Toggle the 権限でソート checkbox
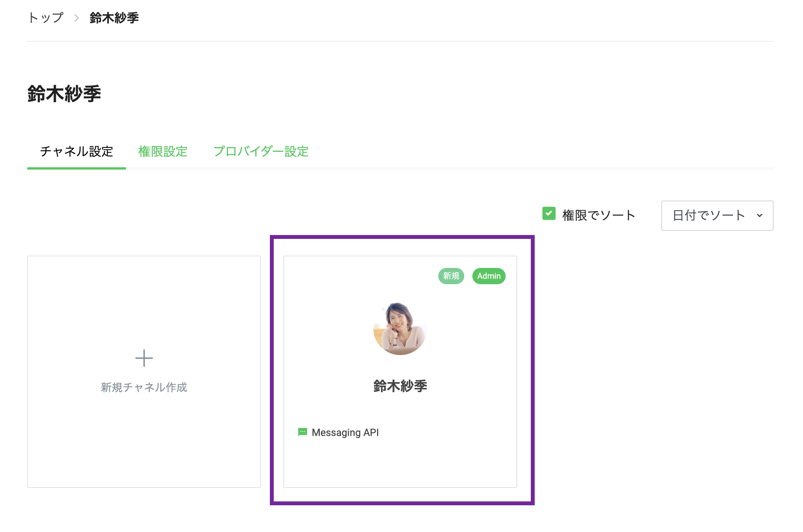The image size is (803, 532). tap(549, 213)
